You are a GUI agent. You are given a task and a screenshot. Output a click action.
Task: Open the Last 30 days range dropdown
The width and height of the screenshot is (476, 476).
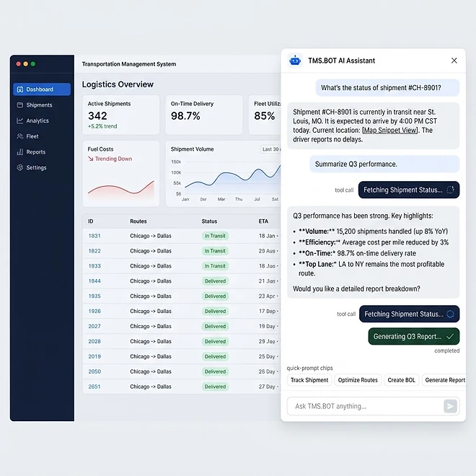[270, 149]
